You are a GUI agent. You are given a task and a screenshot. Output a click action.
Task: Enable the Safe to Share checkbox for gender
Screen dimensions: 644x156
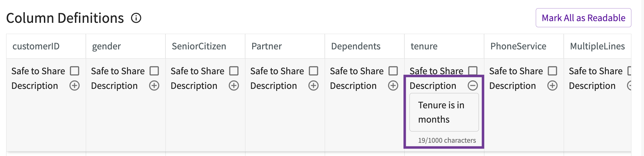coord(154,71)
